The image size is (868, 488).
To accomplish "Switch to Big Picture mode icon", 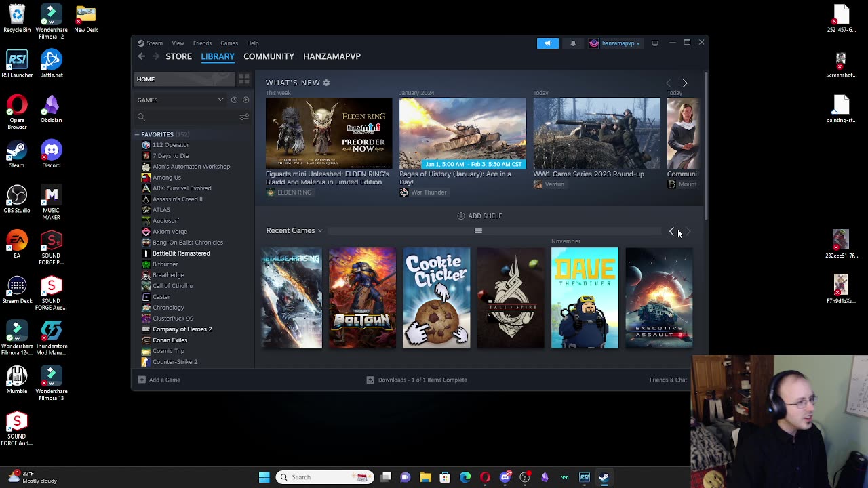I will [655, 43].
